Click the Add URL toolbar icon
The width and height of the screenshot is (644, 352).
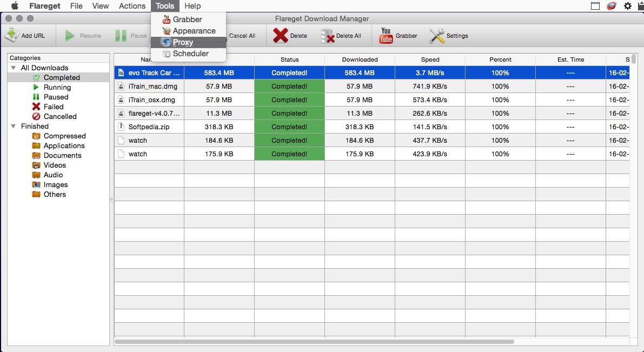coord(12,36)
